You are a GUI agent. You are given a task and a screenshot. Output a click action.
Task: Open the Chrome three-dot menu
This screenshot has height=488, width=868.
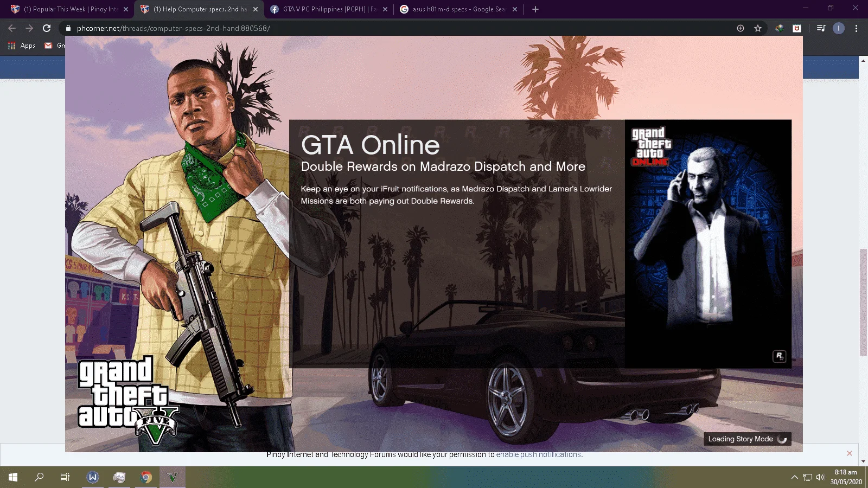857,28
